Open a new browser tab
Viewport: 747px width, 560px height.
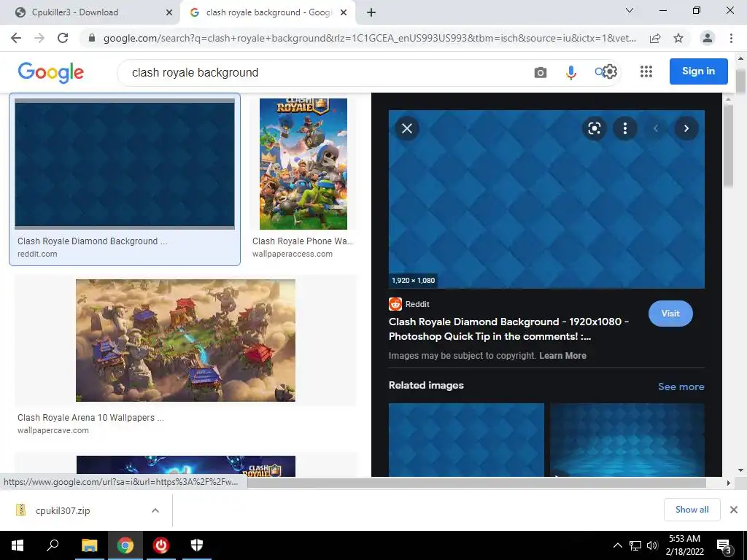point(371,12)
